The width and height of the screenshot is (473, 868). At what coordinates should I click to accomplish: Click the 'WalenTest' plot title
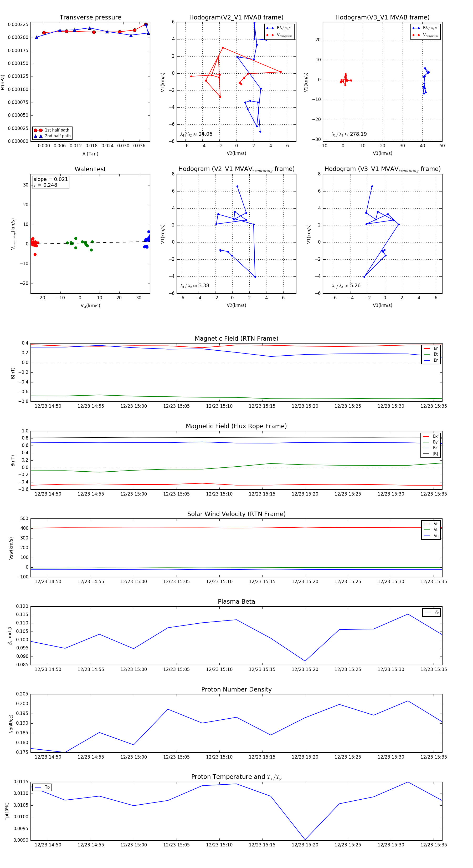click(x=90, y=169)
